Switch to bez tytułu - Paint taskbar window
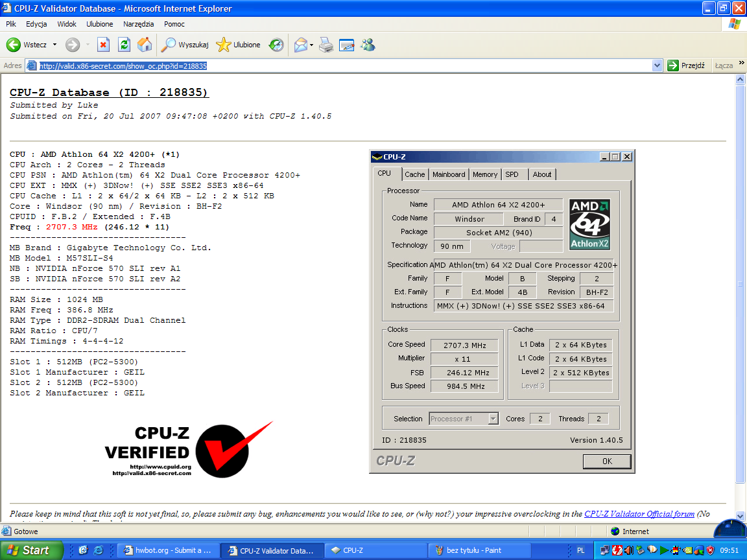Viewport: 747px width, 560px height. point(479,550)
